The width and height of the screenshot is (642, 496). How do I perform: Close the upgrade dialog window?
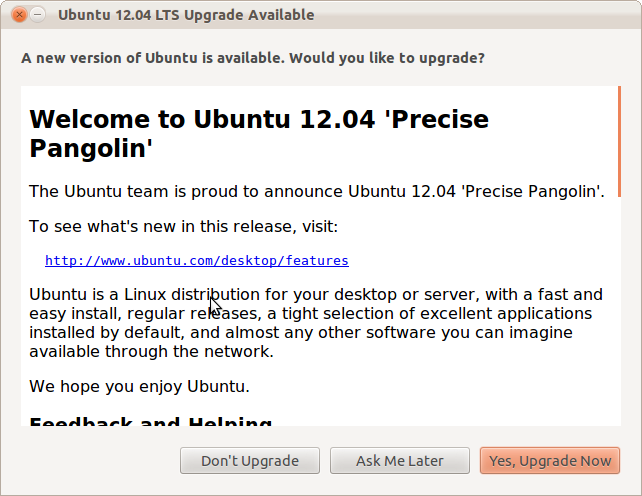[17, 15]
